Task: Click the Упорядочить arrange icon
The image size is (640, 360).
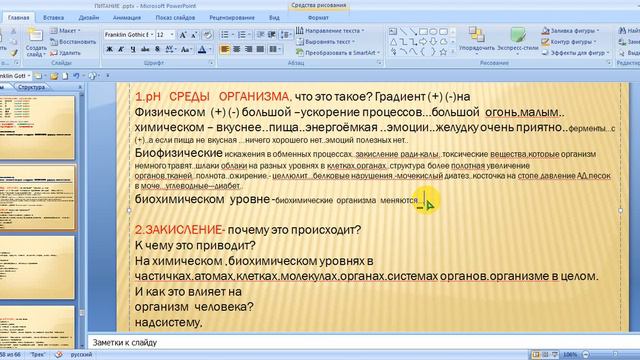Action: point(476,35)
